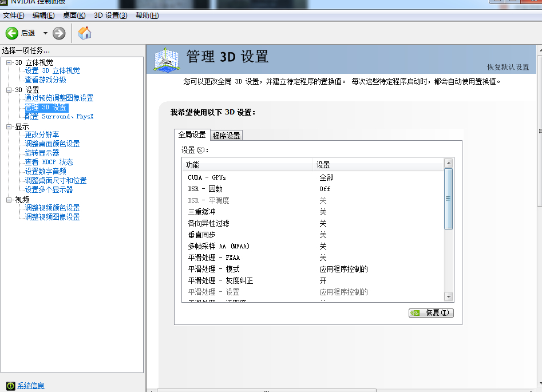The width and height of the screenshot is (542, 392).
Task: Click the 功能 column header
Action: [247, 165]
